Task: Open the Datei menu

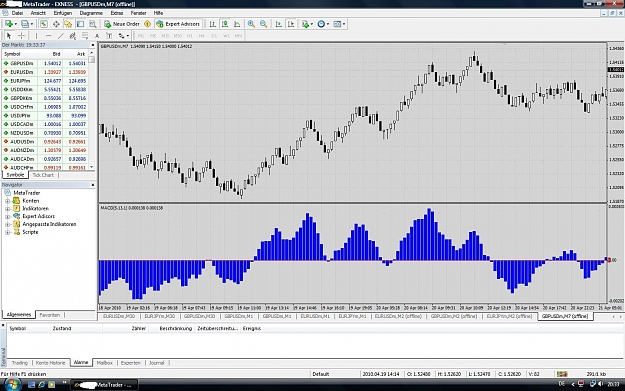Action: tap(17, 13)
